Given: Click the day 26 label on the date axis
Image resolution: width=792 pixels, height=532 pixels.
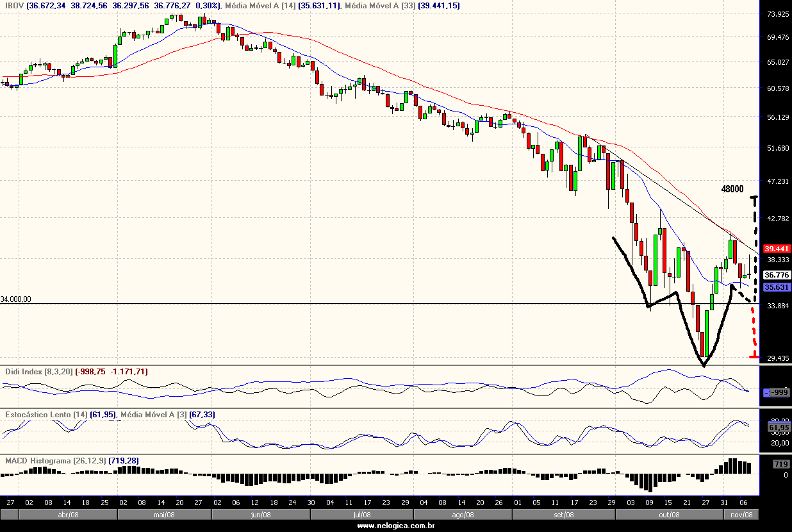Looking at the screenshot, I should coord(499,503).
